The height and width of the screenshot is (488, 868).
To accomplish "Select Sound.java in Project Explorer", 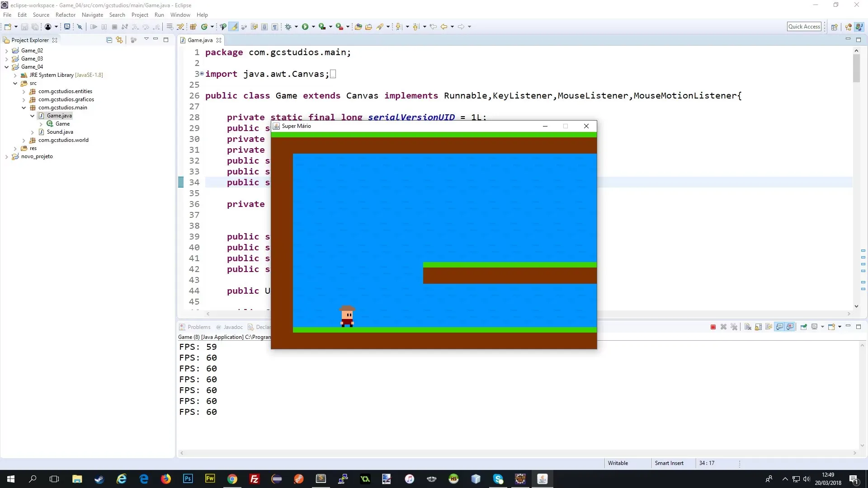I will [x=60, y=132].
